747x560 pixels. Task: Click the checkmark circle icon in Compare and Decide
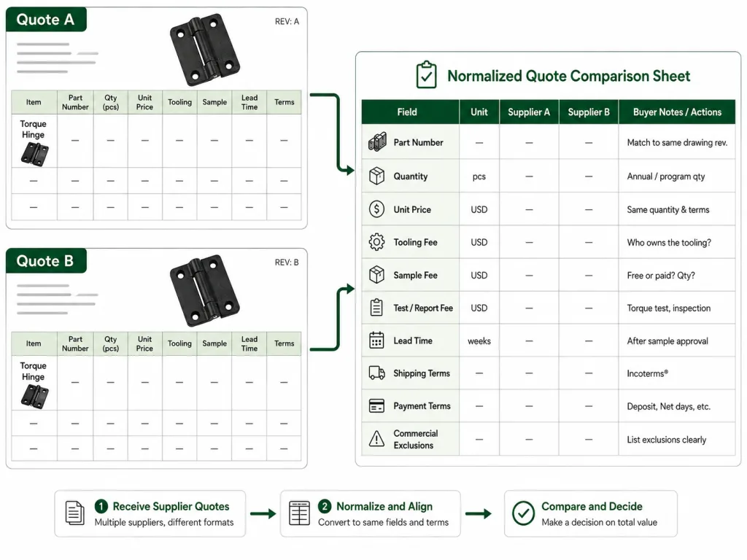(523, 513)
